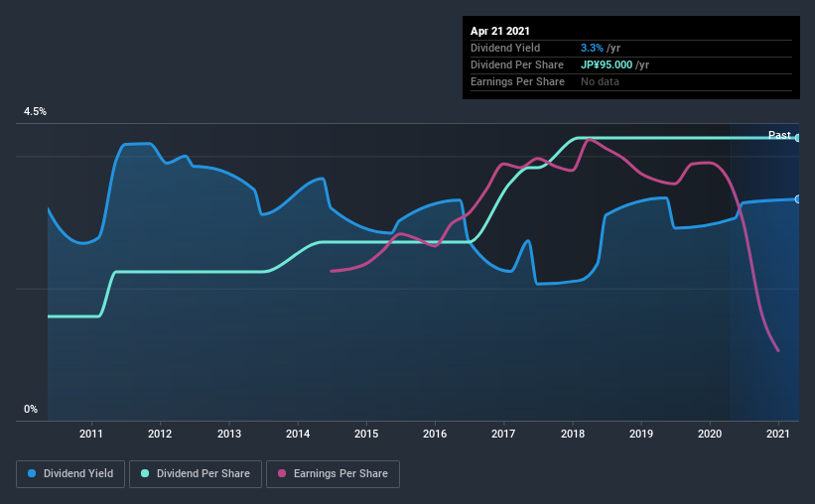The width and height of the screenshot is (815, 504).
Task: Toggle the Dividend Yield legend button
Action: click(70, 474)
